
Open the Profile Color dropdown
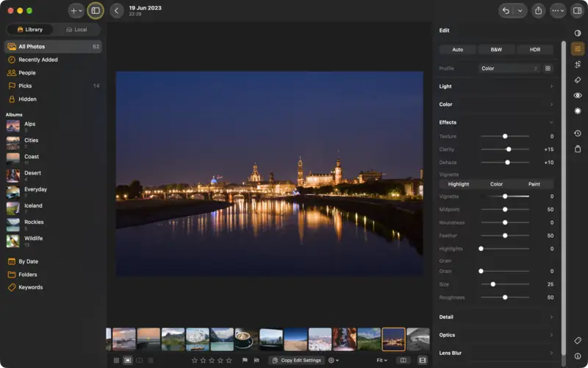tap(509, 68)
